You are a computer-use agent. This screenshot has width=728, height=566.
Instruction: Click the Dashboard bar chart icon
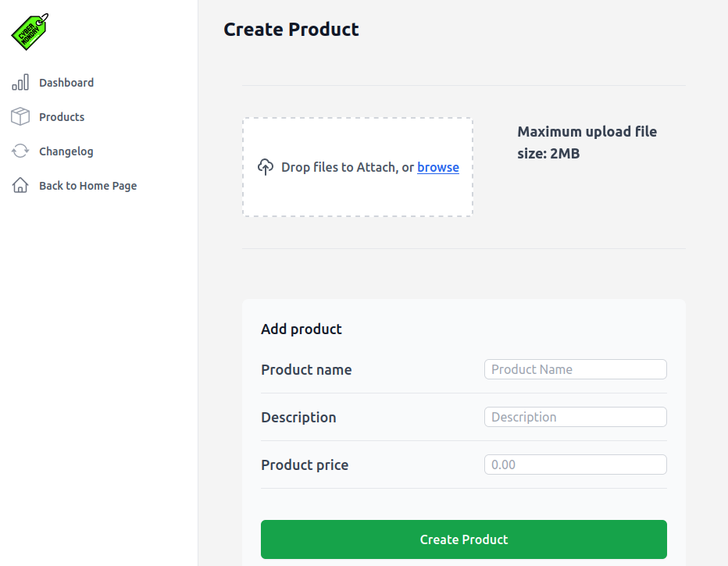pyautogui.click(x=20, y=83)
